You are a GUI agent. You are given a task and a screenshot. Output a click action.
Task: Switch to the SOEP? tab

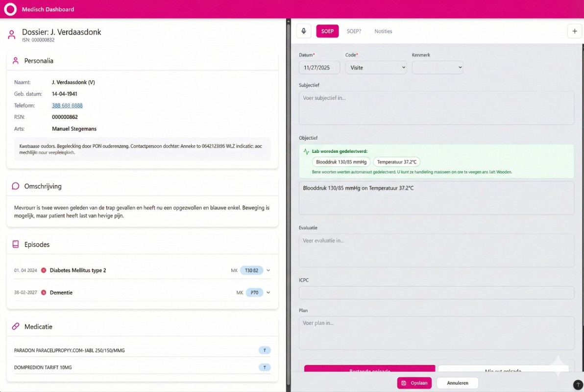click(354, 31)
